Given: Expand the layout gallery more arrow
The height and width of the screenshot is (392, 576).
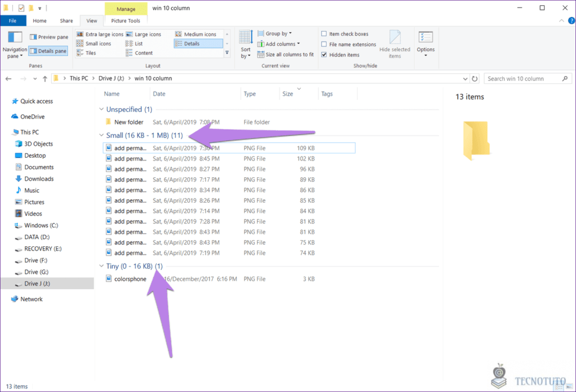Looking at the screenshot, I should click(227, 53).
